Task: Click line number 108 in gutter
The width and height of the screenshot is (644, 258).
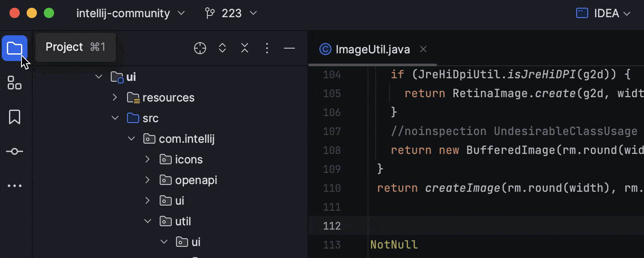Action: pos(331,150)
